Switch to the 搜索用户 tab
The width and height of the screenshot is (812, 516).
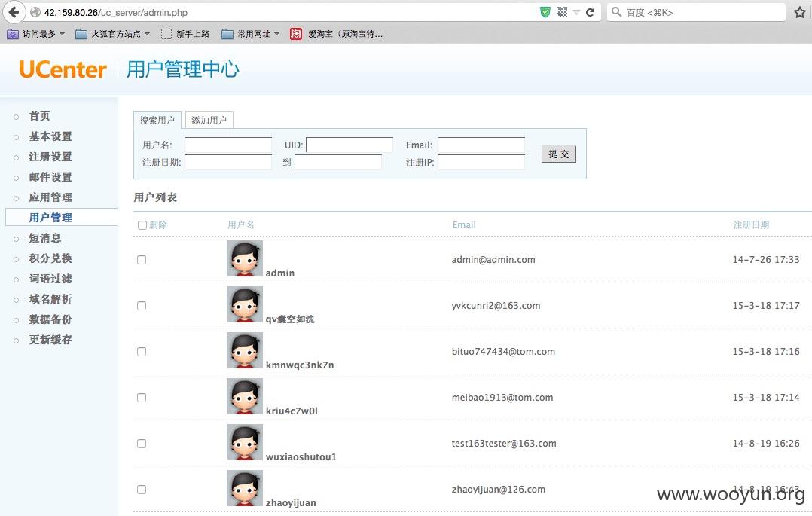pyautogui.click(x=157, y=121)
